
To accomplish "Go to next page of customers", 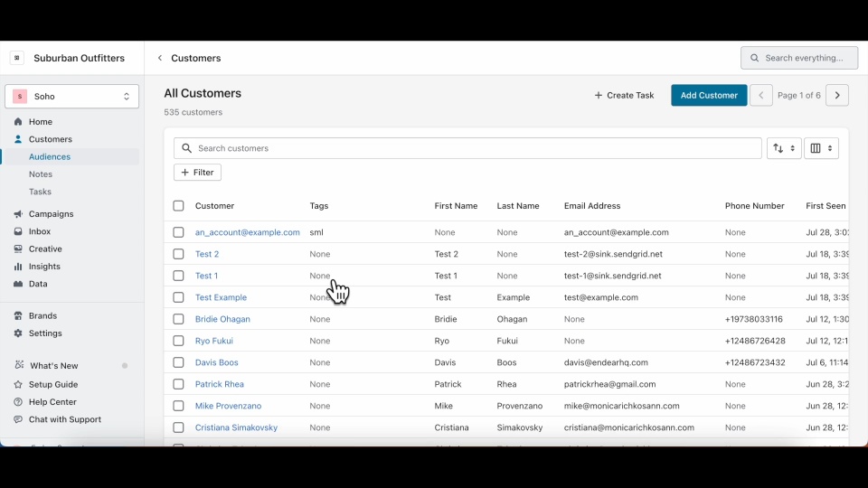I will pos(837,95).
